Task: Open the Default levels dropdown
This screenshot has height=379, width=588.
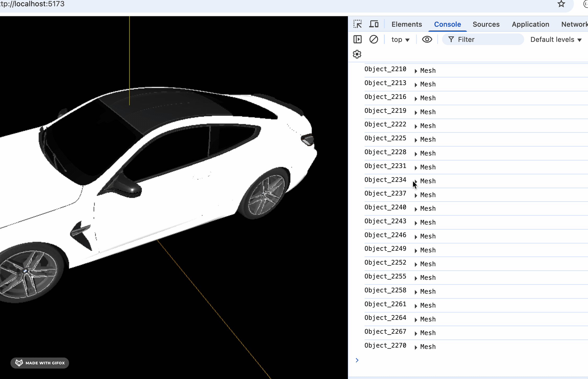Action: [556, 40]
